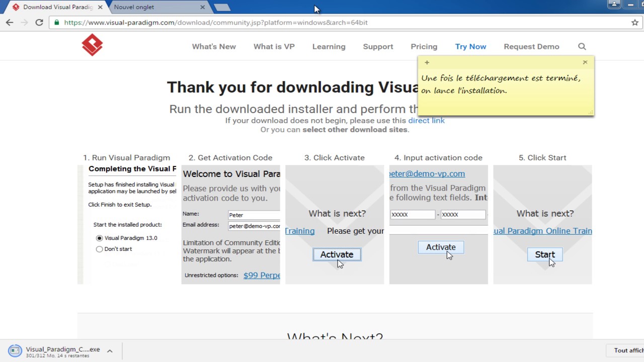This screenshot has height=362, width=644.
Task: Open the Support menu
Action: tap(378, 46)
